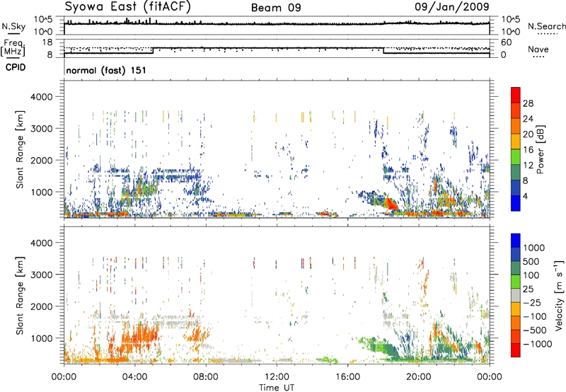Click the yellow 16-20 dB power colorbar segment
Screen dimensions: 566x392
pyautogui.click(x=516, y=141)
